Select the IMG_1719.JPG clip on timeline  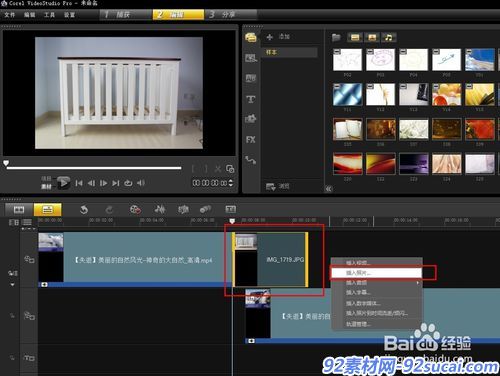coord(270,259)
